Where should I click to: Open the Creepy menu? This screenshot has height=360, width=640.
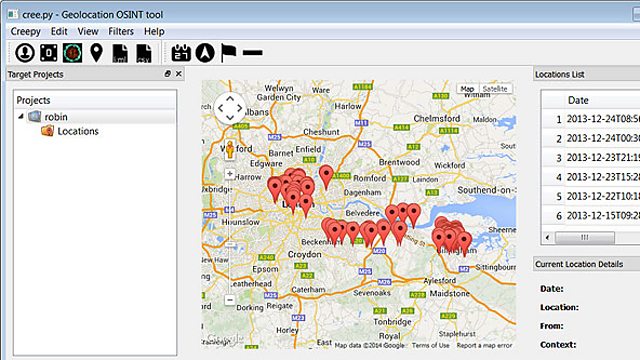point(25,31)
